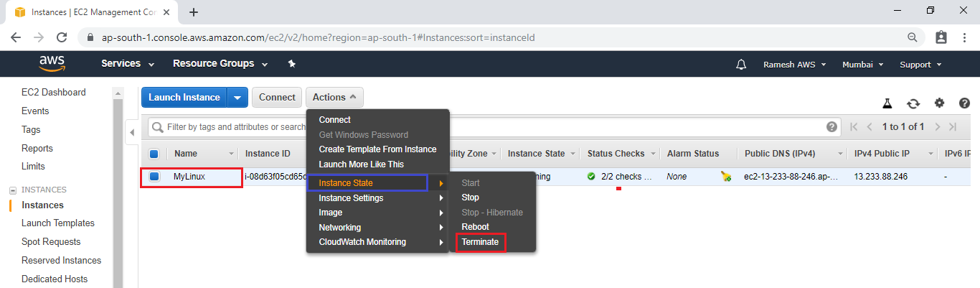
Task: Open the Support dropdown
Action: pyautogui.click(x=920, y=65)
